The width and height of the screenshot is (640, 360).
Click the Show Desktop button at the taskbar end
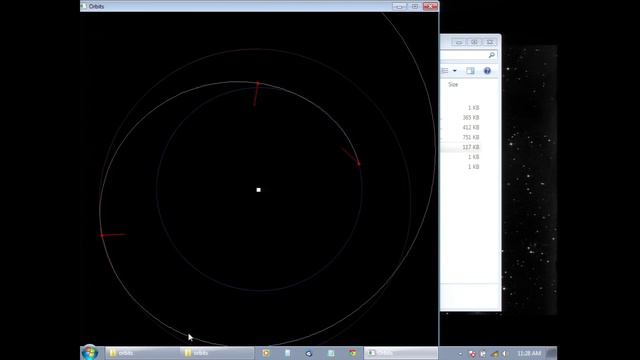coord(551,353)
